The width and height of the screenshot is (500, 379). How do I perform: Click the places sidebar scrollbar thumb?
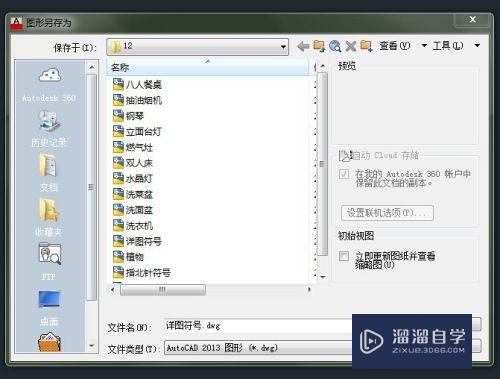click(x=91, y=187)
